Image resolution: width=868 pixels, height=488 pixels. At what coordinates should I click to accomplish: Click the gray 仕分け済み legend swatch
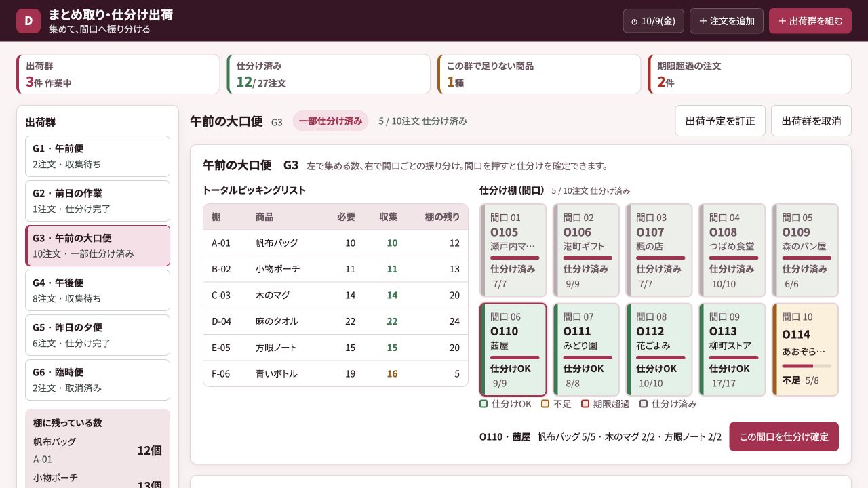(x=644, y=404)
